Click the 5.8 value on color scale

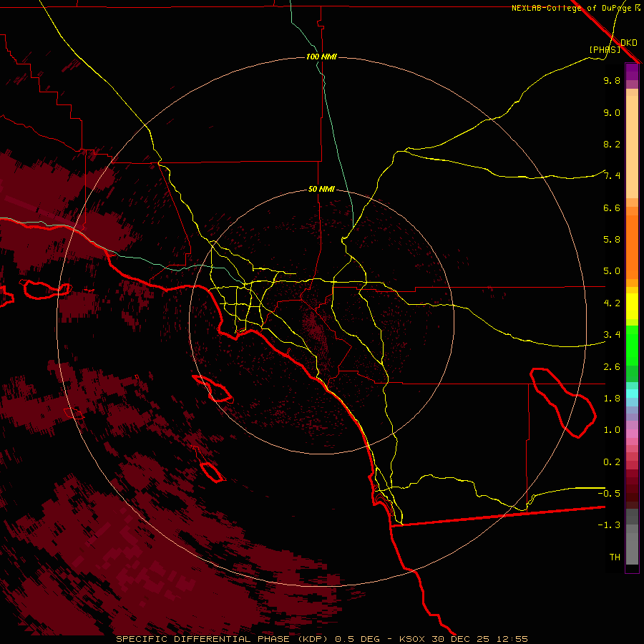click(x=612, y=240)
